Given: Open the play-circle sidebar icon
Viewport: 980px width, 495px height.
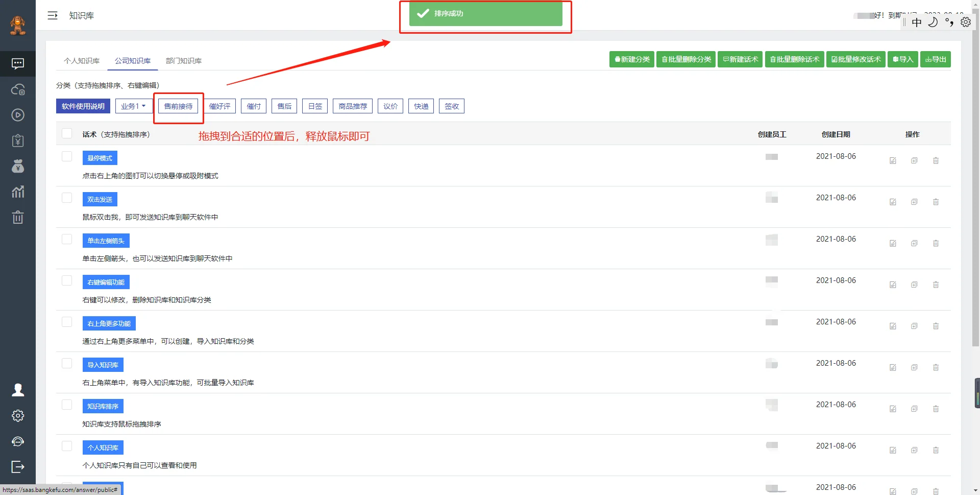Looking at the screenshot, I should point(18,115).
